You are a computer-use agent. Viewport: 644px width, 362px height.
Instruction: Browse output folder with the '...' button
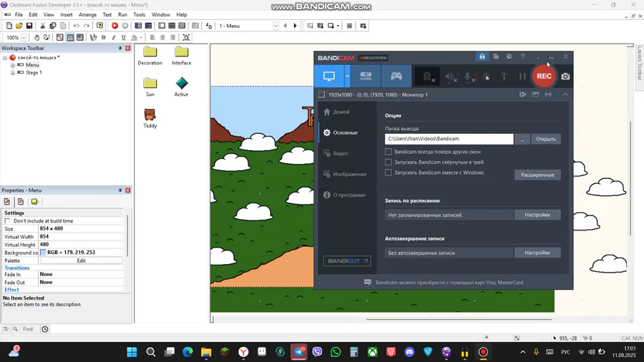(522, 139)
